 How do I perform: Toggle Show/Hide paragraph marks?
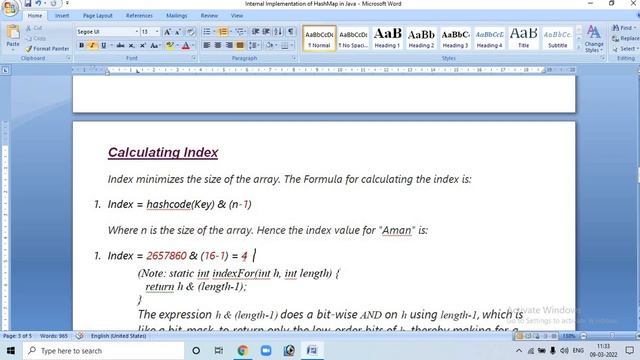tap(291, 31)
